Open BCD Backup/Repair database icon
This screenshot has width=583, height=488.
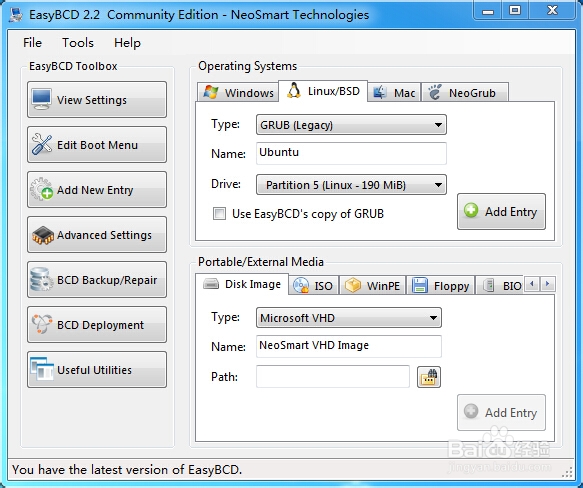coord(41,279)
